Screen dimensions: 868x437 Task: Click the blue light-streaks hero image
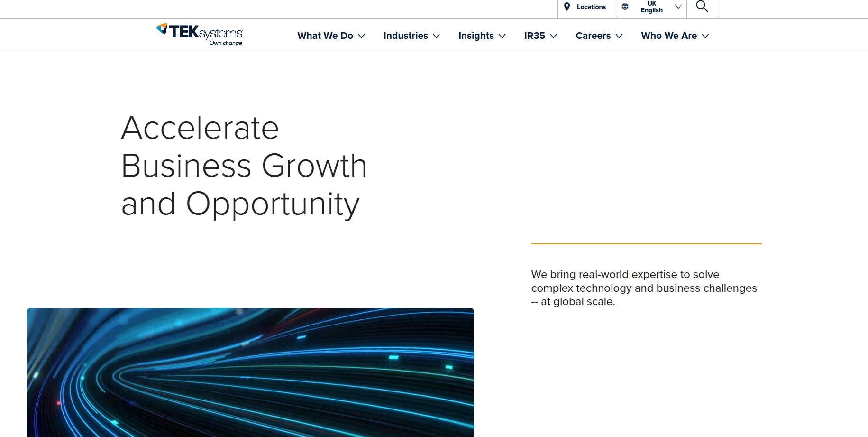point(250,372)
